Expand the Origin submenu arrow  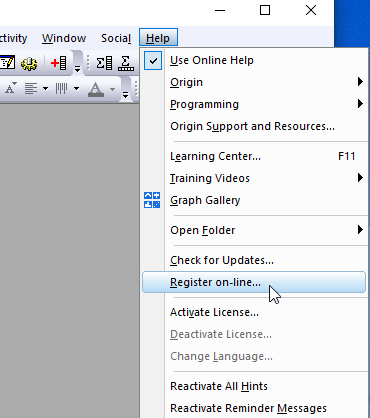[360, 82]
